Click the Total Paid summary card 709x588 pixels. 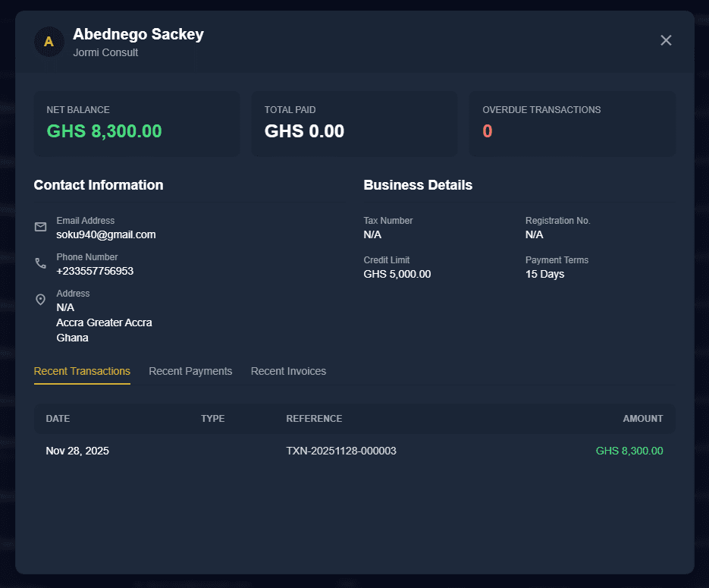tap(354, 124)
